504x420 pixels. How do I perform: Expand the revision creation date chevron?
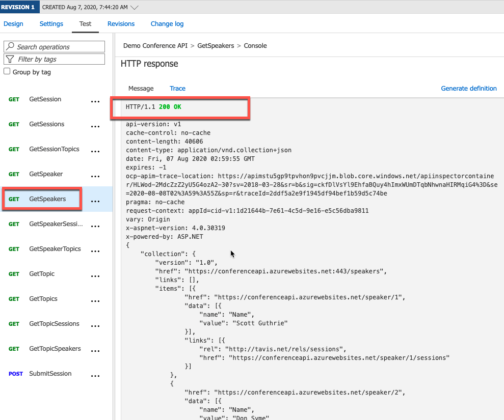click(x=134, y=7)
